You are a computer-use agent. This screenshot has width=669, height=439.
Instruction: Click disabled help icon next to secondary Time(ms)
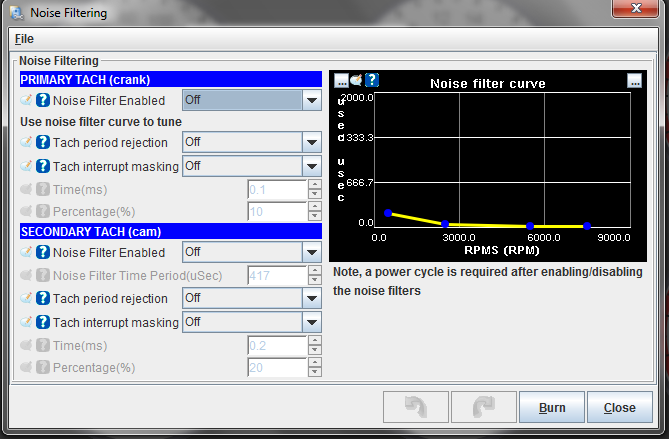(43, 345)
